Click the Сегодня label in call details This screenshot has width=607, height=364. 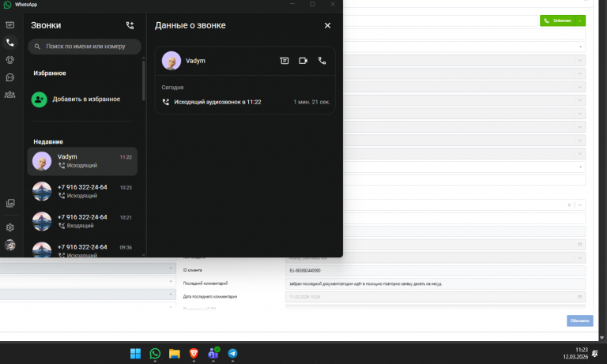pyautogui.click(x=172, y=88)
